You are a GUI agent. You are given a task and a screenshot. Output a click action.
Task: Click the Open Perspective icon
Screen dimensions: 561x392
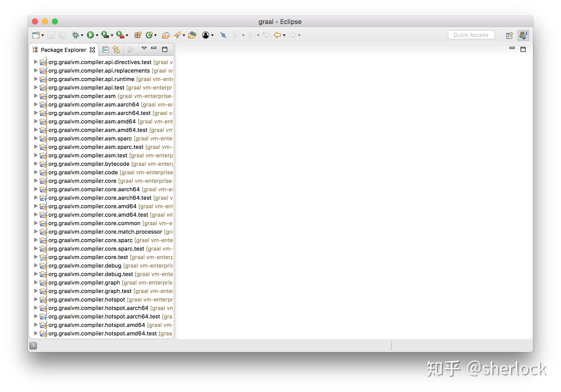tap(509, 35)
